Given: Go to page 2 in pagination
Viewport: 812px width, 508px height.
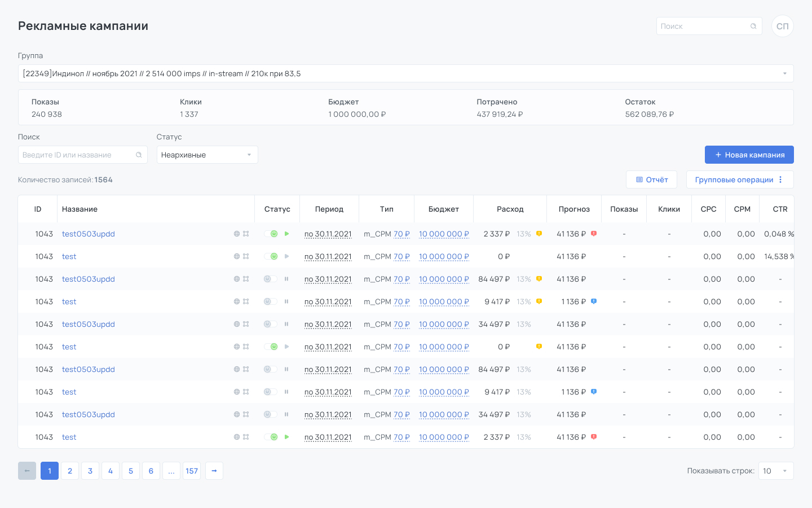Looking at the screenshot, I should (70, 471).
